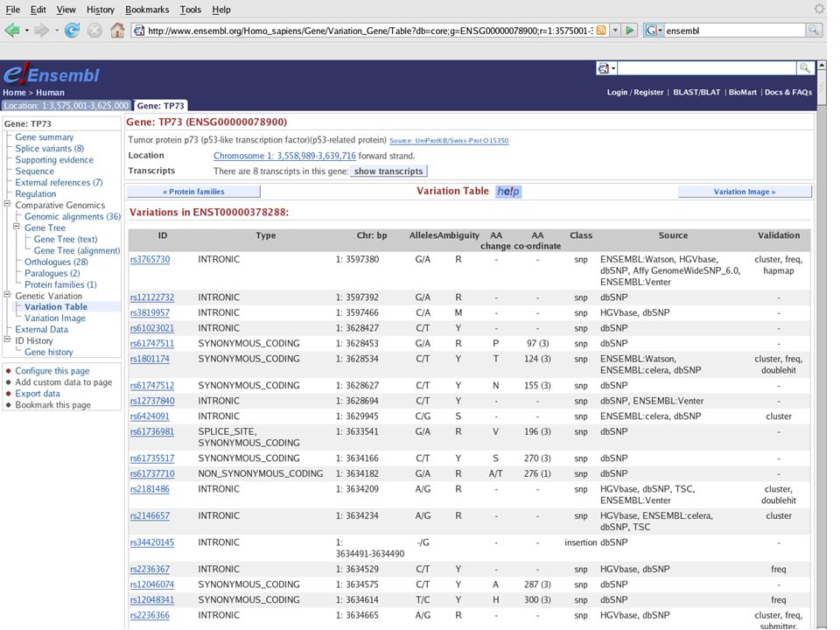Viewport: 840px width, 630px height.
Task: Open the Help menu
Action: [221, 10]
